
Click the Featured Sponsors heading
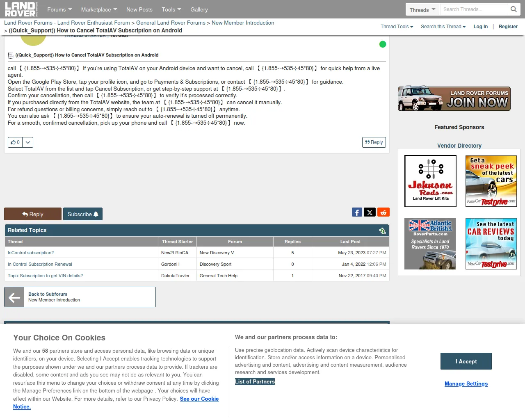pos(459,127)
